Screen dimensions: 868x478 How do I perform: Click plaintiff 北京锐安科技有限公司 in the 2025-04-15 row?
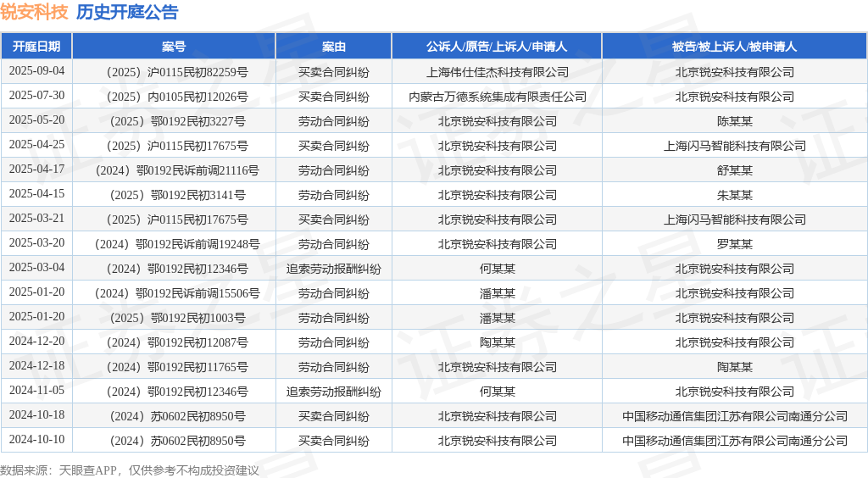point(497,195)
